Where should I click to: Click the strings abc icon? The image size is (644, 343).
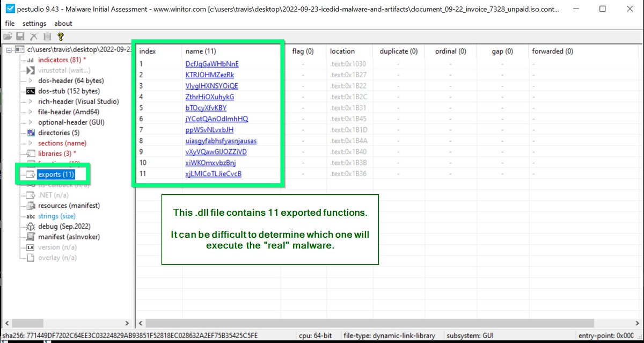pos(31,216)
